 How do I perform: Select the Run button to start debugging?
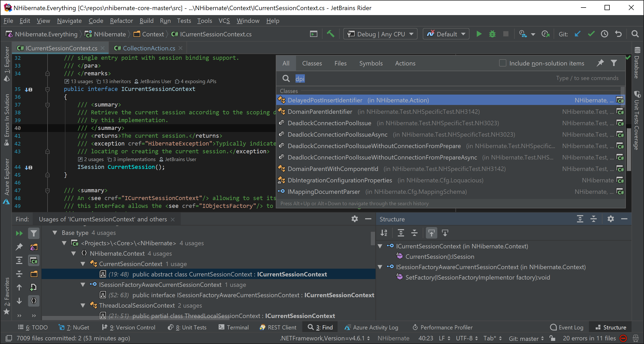(x=479, y=34)
